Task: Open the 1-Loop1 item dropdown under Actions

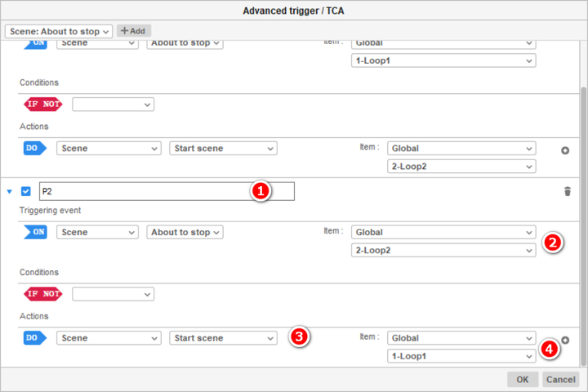Action: click(x=462, y=356)
